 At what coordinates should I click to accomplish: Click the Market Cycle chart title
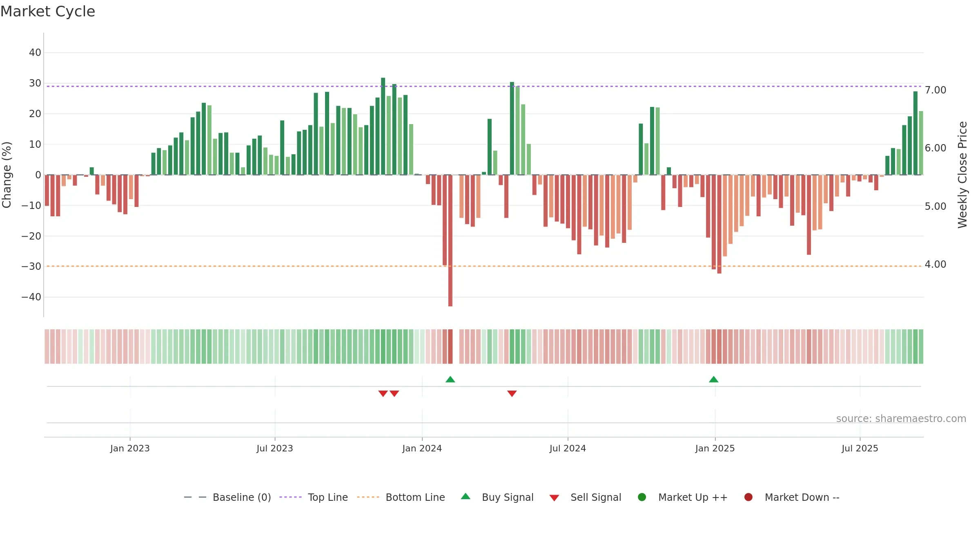pos(48,11)
